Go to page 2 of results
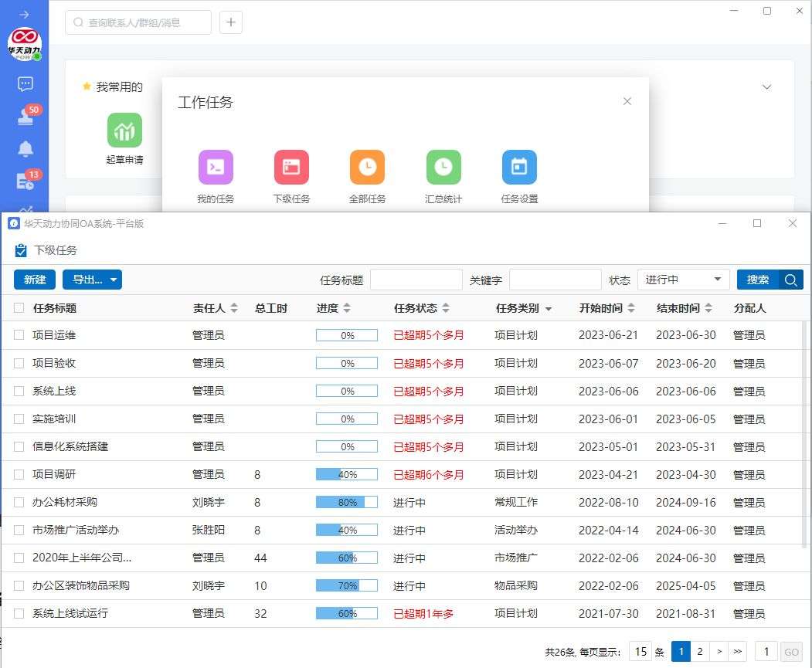Image resolution: width=812 pixels, height=668 pixels. [x=699, y=652]
